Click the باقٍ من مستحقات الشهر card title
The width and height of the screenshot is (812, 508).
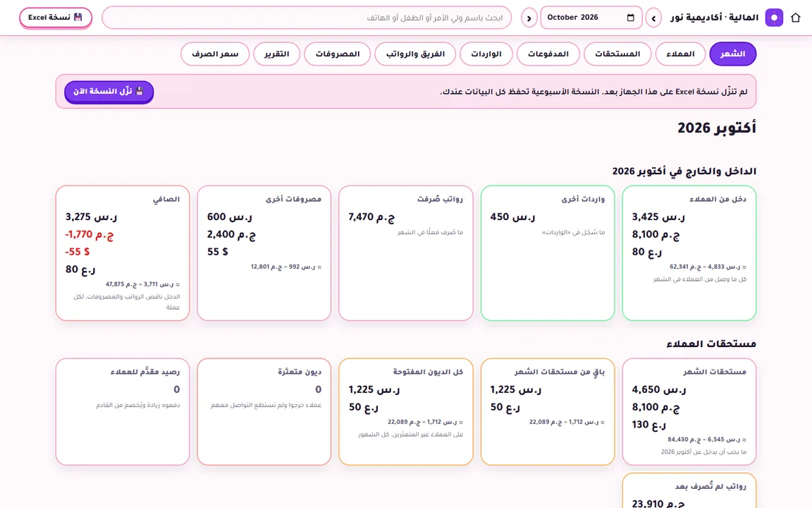[x=559, y=372]
